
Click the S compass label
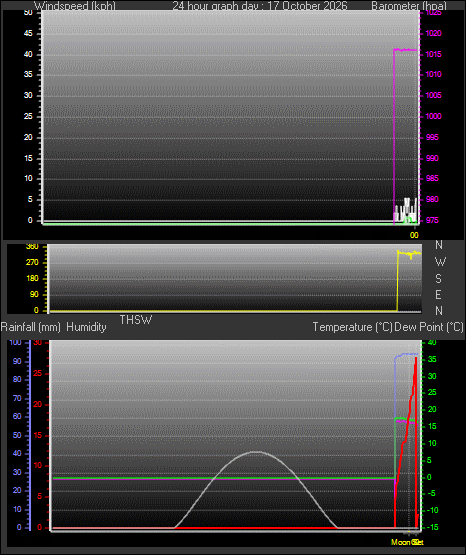(438, 279)
